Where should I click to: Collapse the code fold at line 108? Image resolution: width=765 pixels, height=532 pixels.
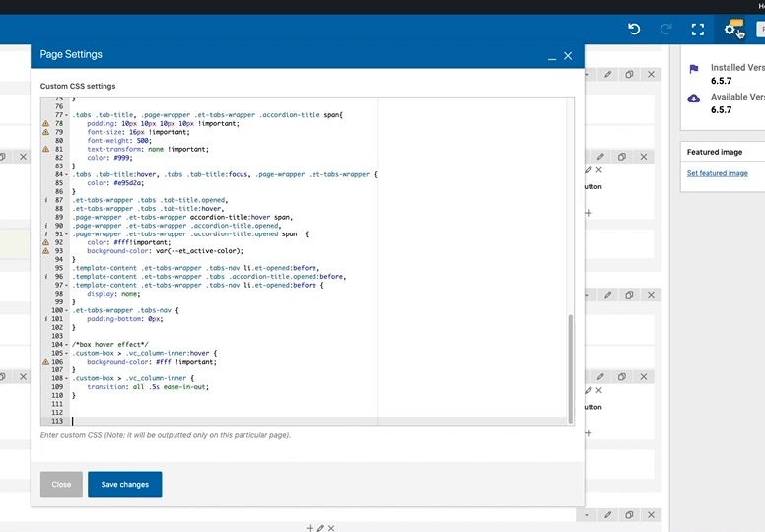pos(67,379)
